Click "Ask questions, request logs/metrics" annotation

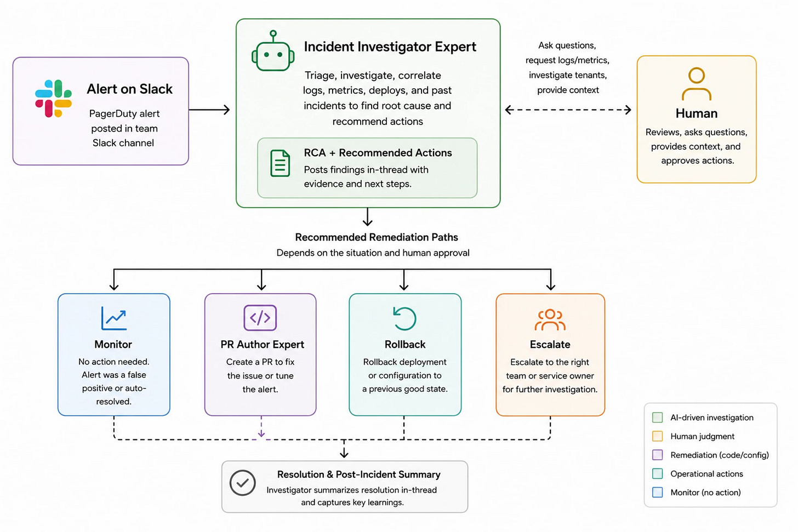tap(567, 67)
